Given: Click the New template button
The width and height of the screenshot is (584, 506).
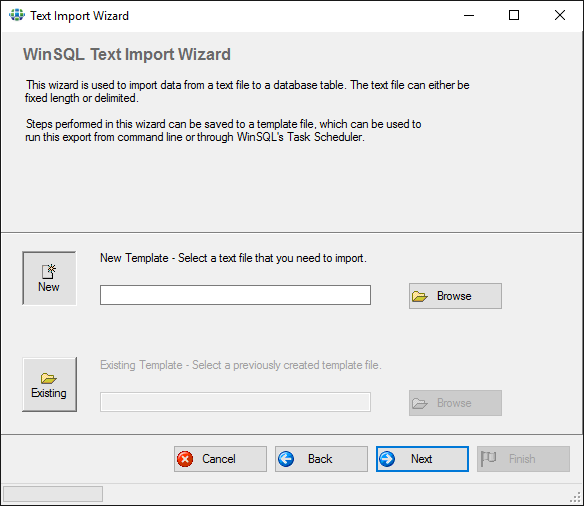Looking at the screenshot, I should (x=50, y=278).
